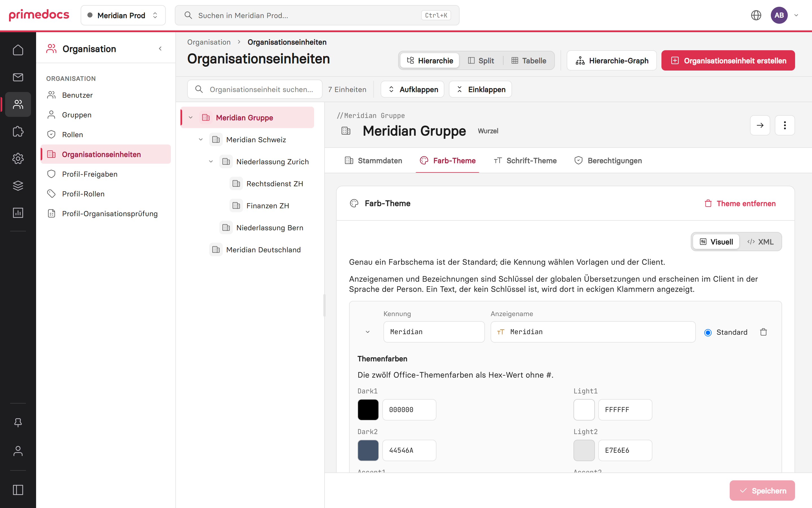Viewport: 812px width, 508px height.
Task: Open the Stammdaten tab
Action: click(x=374, y=161)
